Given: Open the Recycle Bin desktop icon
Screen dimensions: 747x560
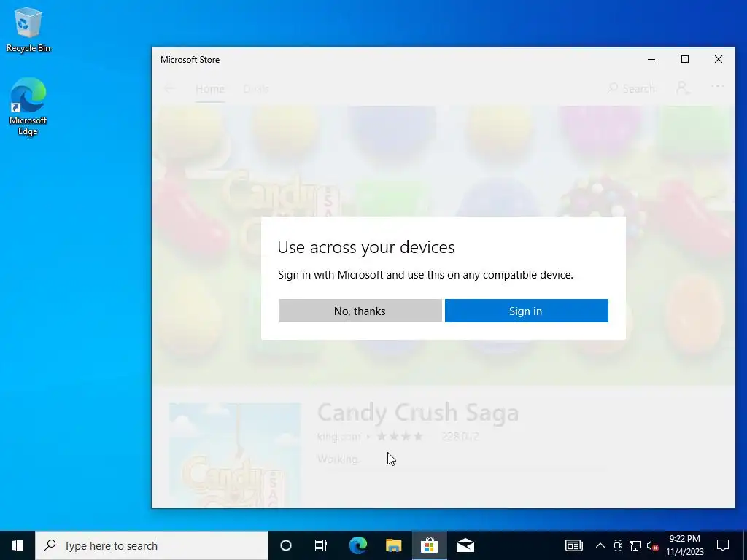Looking at the screenshot, I should (28, 30).
